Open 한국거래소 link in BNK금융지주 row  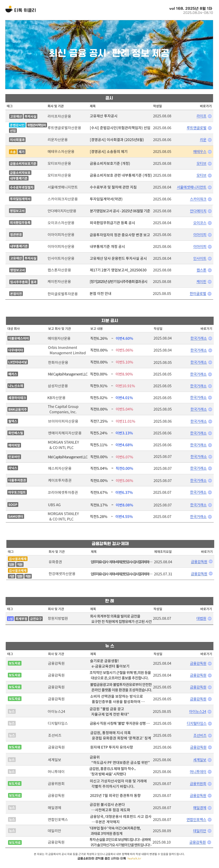coord(198,409)
